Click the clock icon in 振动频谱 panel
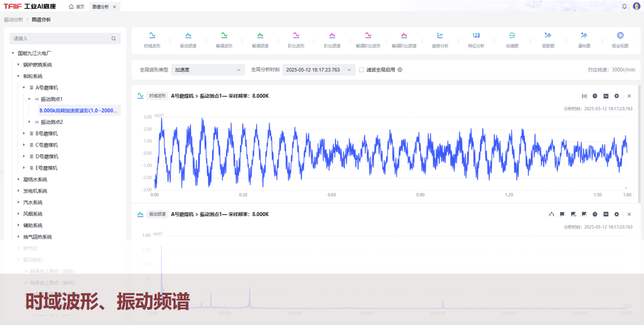The image size is (644, 325). click(x=595, y=214)
